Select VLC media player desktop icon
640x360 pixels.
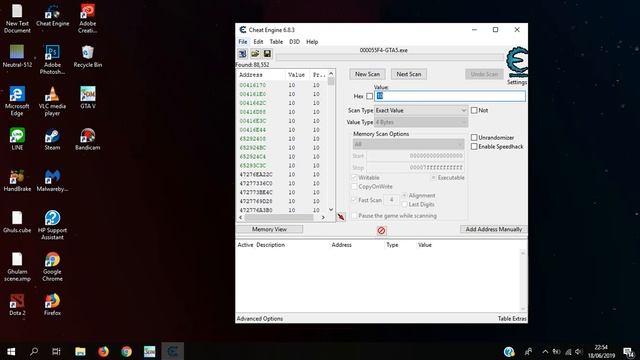52,101
